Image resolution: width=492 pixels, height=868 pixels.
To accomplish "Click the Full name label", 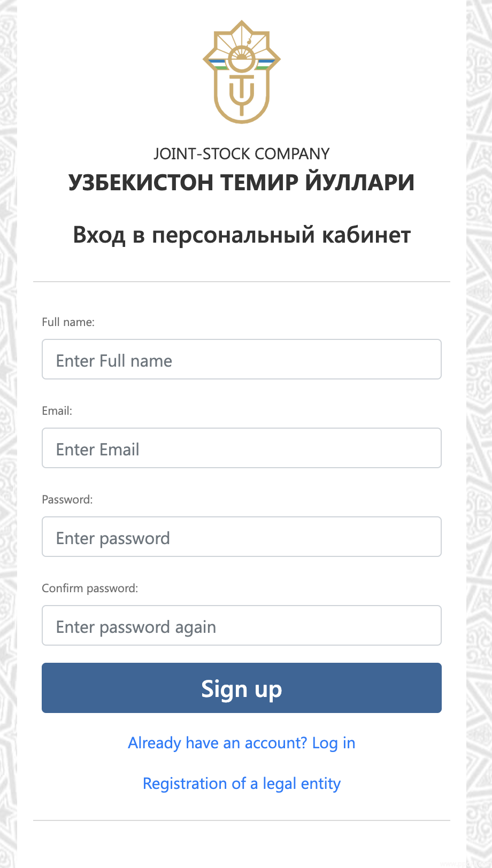I will click(68, 322).
